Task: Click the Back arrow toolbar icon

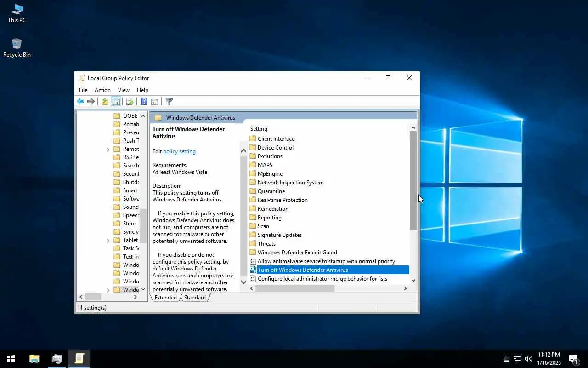Action: pyautogui.click(x=80, y=102)
